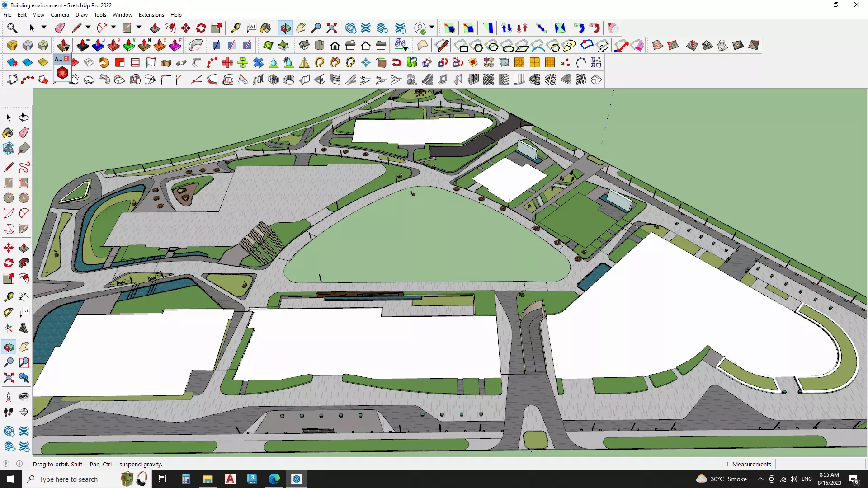Open the Camera menu
This screenshot has width=868, height=488.
pyautogui.click(x=60, y=15)
